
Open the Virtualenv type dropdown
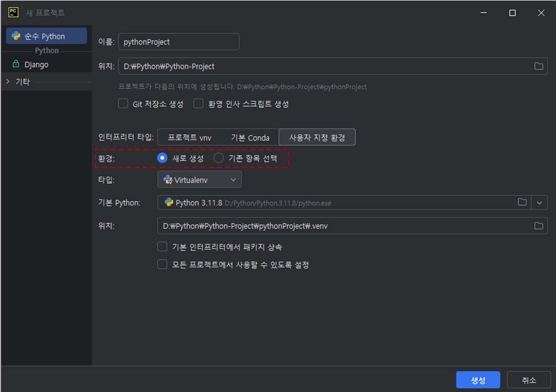(x=200, y=180)
